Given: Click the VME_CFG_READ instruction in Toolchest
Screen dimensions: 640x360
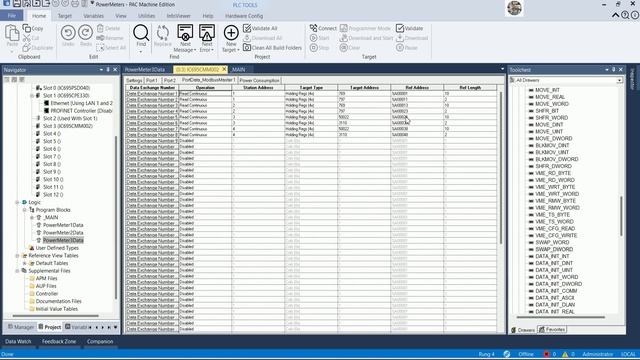Looking at the screenshot, I should (555, 229).
